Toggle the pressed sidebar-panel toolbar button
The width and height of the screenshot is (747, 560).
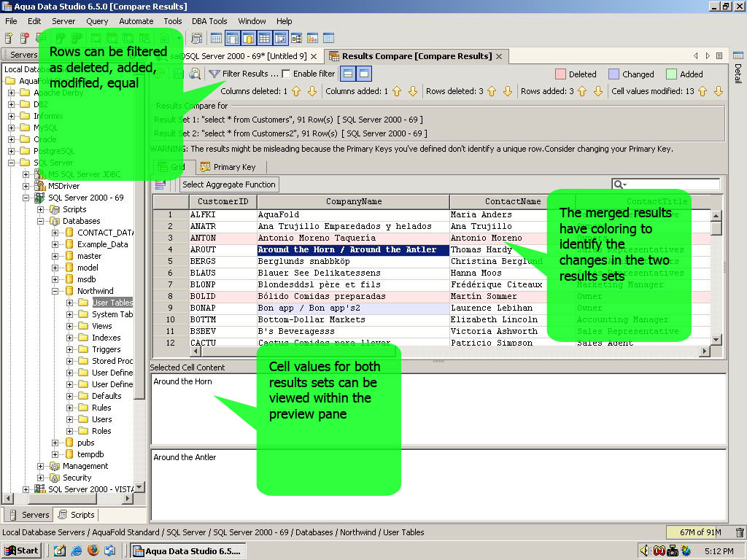233,38
